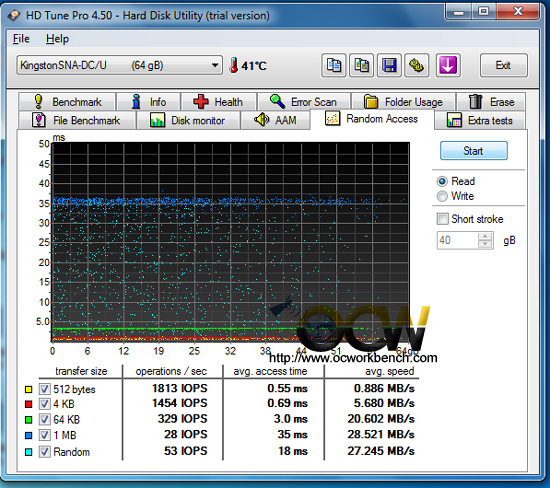This screenshot has height=488, width=550.
Task: Close the HD Tune Pro window
Action: [518, 12]
